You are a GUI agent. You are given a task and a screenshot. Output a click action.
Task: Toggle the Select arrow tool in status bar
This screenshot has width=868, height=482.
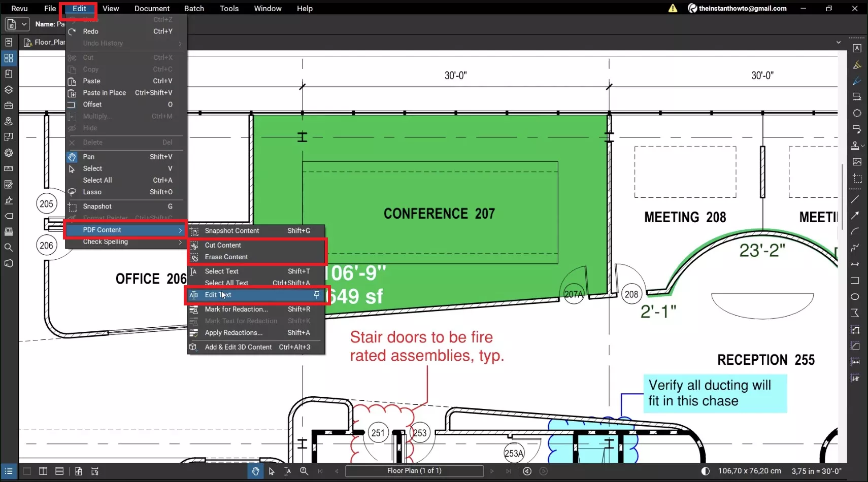(x=272, y=471)
